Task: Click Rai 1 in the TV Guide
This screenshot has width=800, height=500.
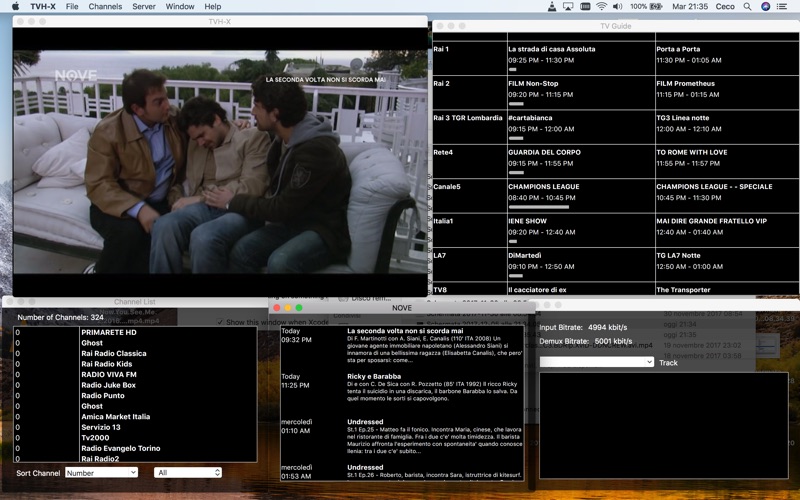Action: coord(441,49)
